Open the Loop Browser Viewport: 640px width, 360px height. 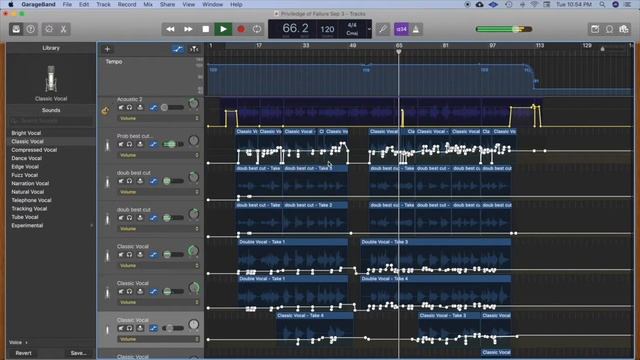point(609,29)
